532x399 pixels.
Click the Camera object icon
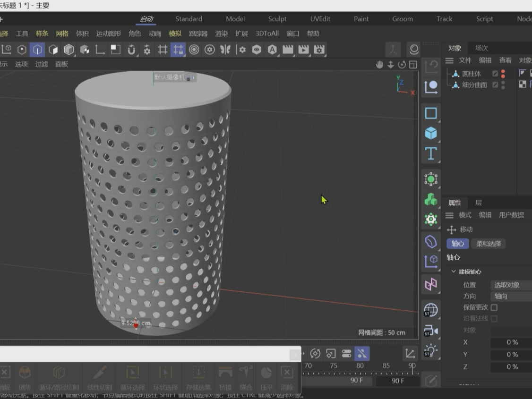[430, 331]
